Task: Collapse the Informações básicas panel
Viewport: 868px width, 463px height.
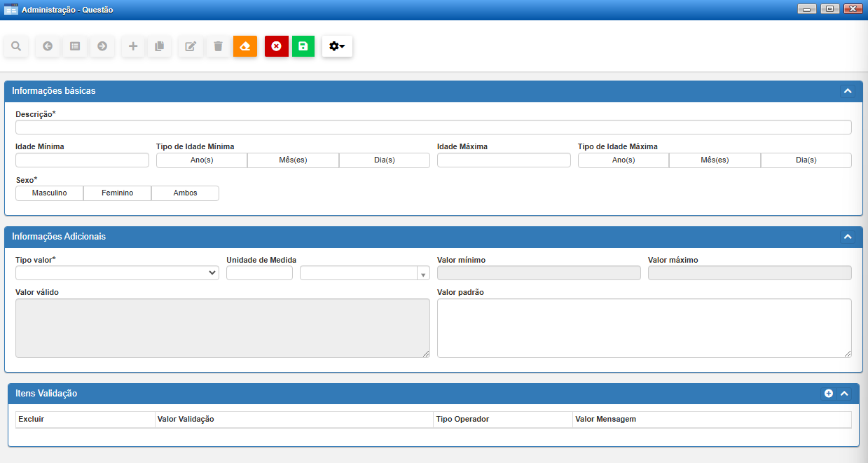Action: [847, 91]
